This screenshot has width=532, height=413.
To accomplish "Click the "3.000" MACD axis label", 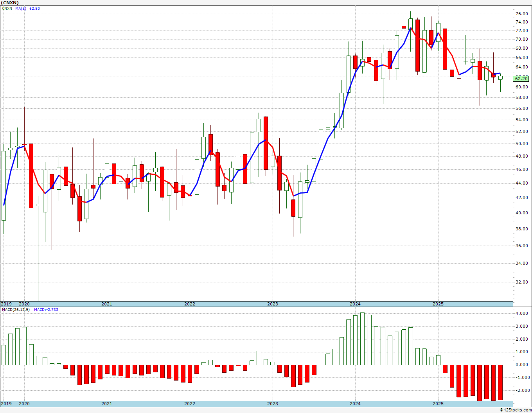I will [x=522, y=326].
